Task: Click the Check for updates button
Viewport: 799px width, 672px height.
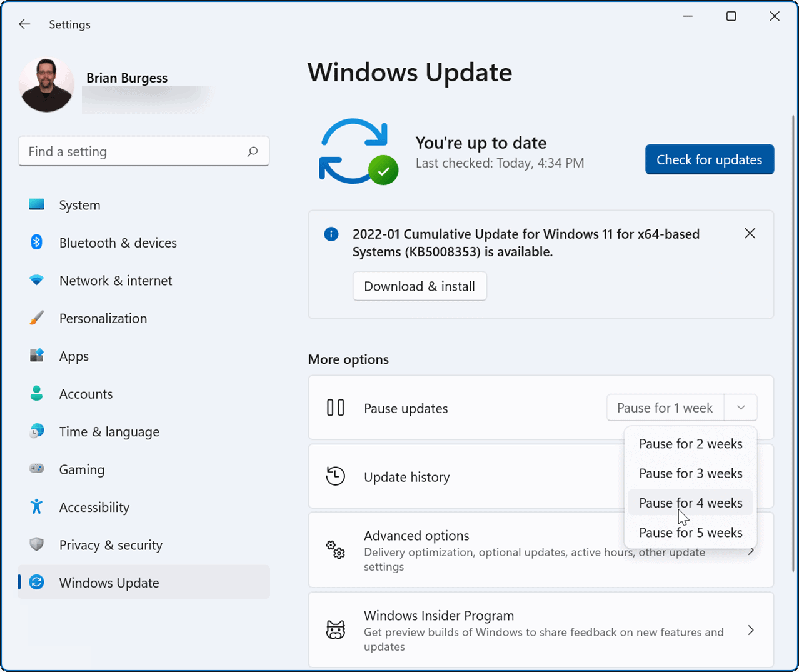Action: coord(709,159)
